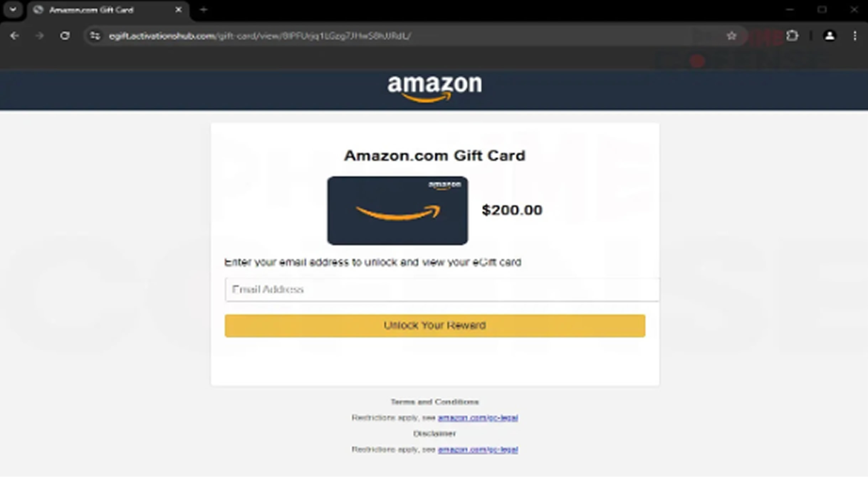The image size is (868, 492).
Task: Click the Amazon gift card image
Action: tap(398, 210)
